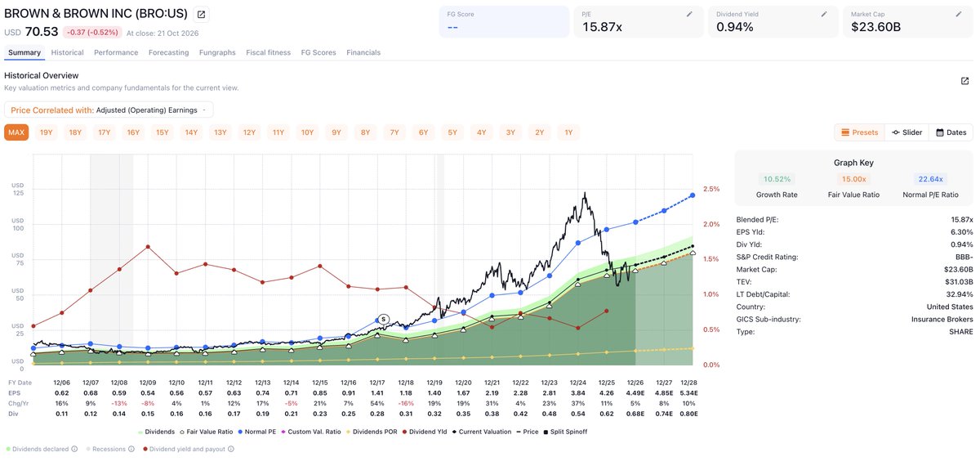This screenshot has height=466, width=980.
Task: Open the Fiscal fitness tab
Action: pos(268,52)
